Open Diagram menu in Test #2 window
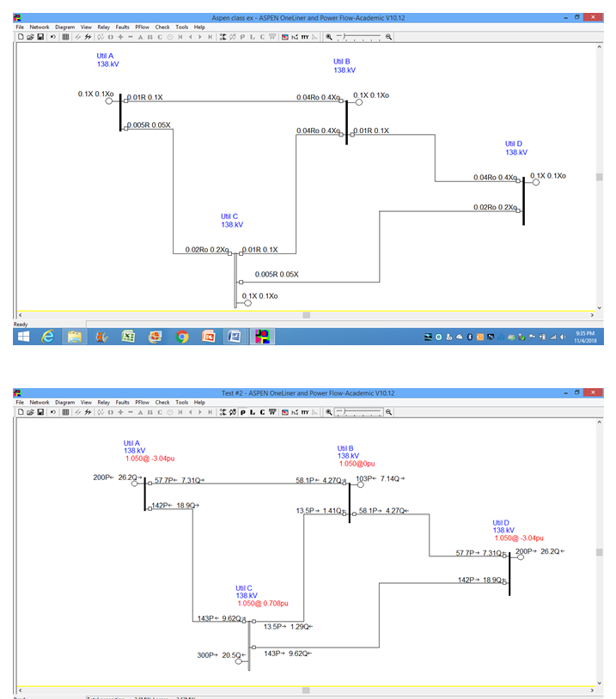Viewport: 616px width, 699px height. point(65,403)
